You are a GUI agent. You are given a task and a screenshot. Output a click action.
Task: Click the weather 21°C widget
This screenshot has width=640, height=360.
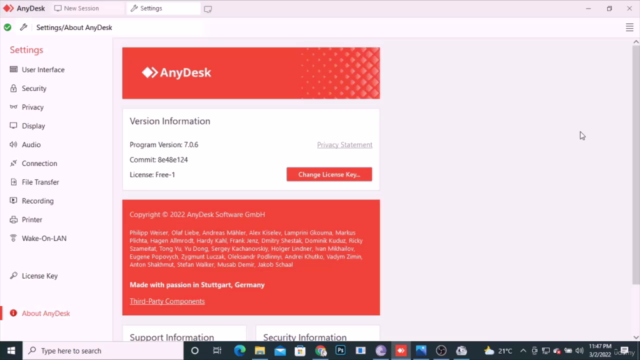[498, 351]
